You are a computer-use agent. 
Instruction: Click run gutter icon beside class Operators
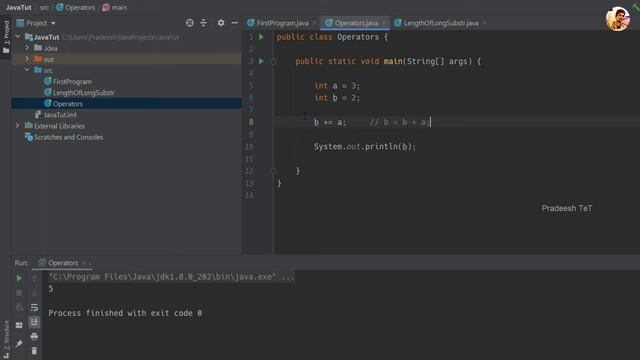pyautogui.click(x=261, y=37)
